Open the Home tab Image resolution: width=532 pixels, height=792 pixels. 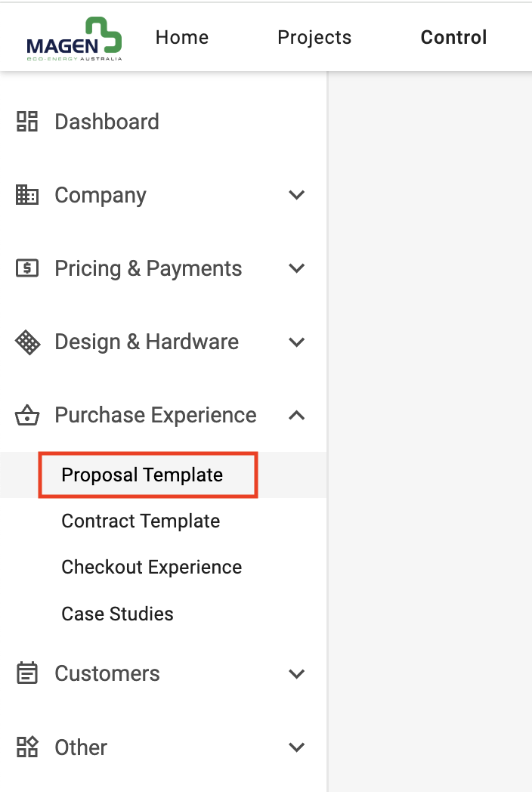click(182, 37)
